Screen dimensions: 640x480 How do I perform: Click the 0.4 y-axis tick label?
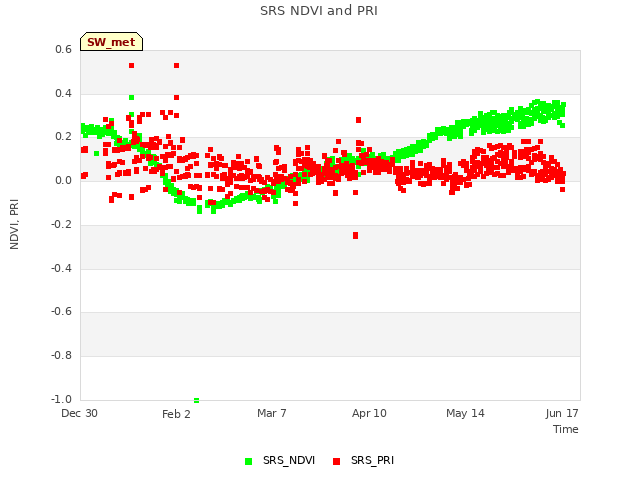click(63, 93)
